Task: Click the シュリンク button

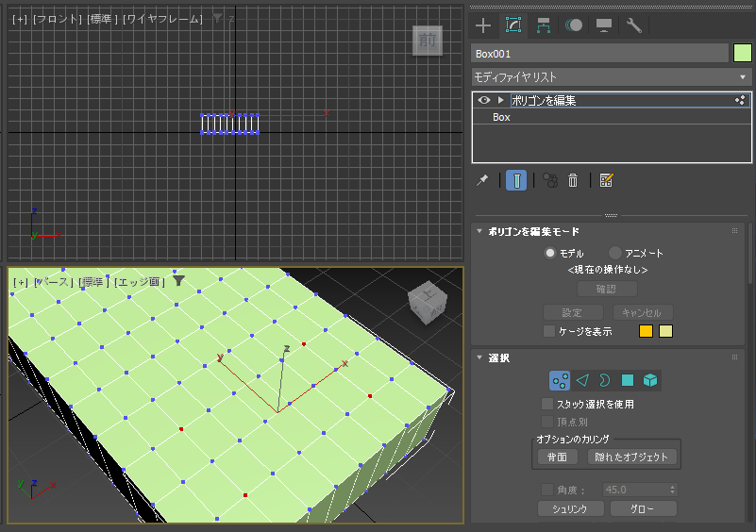Action: (x=570, y=508)
